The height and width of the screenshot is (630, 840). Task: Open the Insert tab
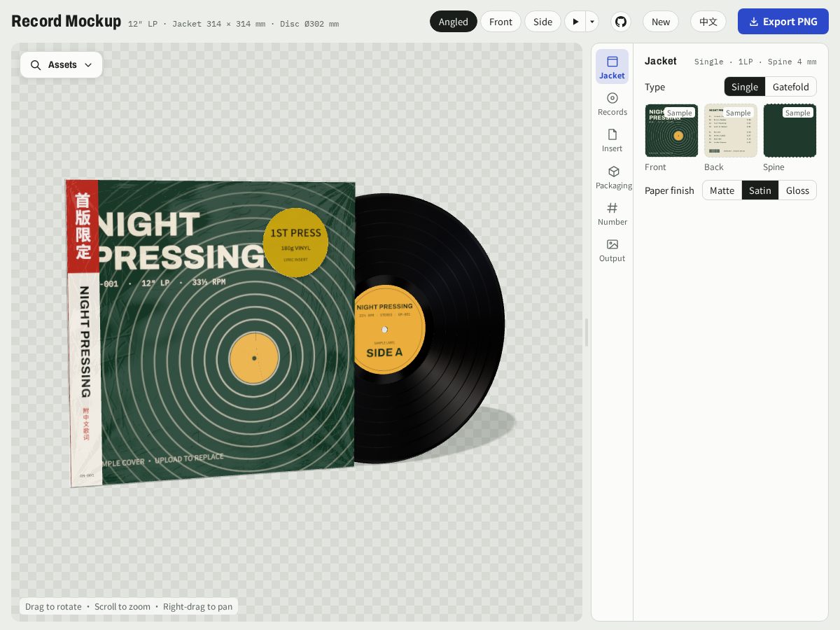612,140
